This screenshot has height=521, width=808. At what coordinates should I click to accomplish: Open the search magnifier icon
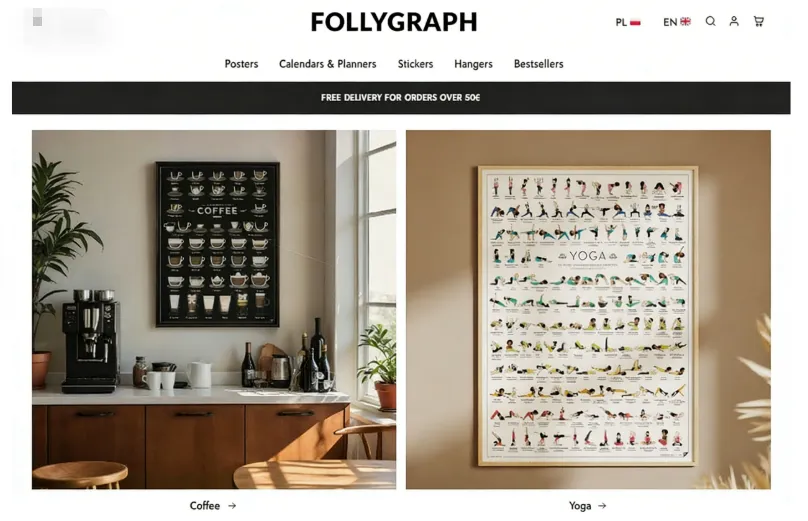pyautogui.click(x=710, y=21)
